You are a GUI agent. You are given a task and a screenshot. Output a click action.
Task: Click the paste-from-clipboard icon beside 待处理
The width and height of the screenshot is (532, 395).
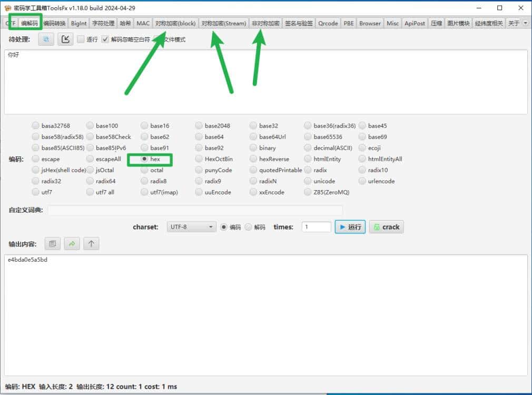point(46,39)
